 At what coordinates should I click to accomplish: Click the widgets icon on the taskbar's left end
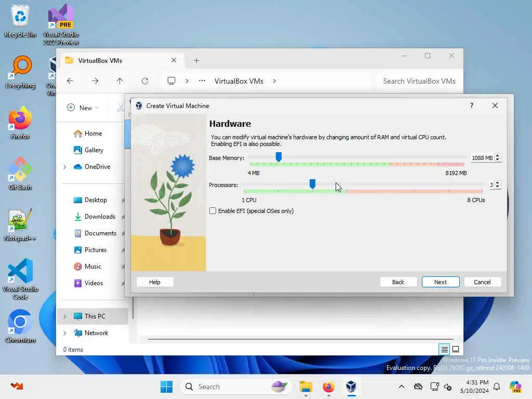[17, 386]
